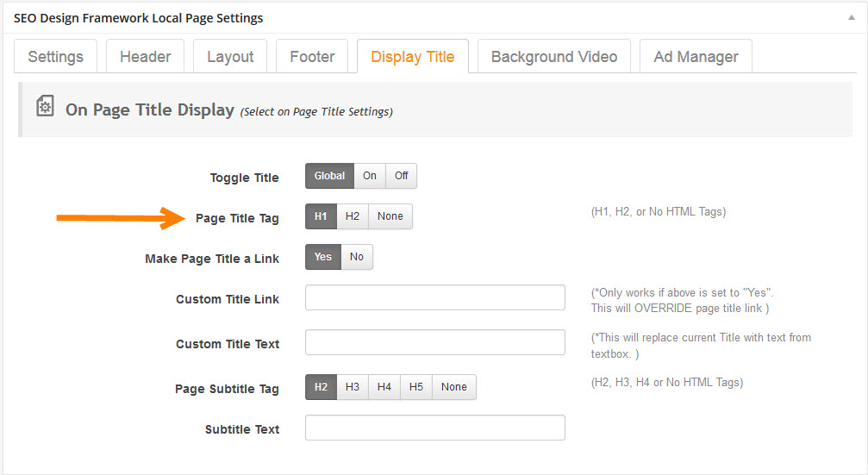The width and height of the screenshot is (868, 475).
Task: Switch to the Footer tab
Action: (312, 57)
